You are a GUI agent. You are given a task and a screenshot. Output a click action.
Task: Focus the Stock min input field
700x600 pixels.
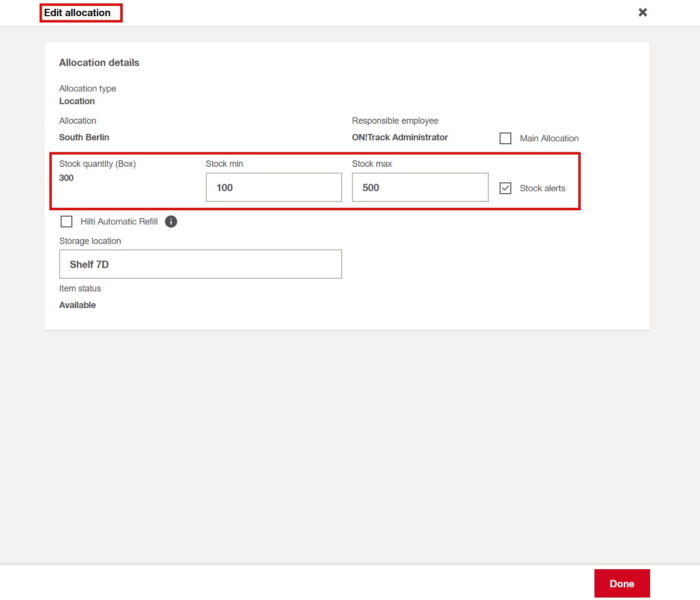[x=274, y=187]
